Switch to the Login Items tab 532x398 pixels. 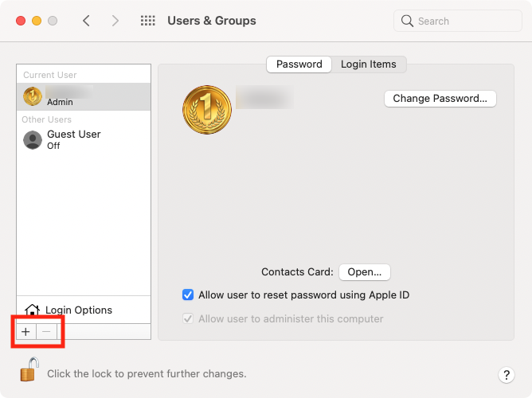tap(369, 64)
